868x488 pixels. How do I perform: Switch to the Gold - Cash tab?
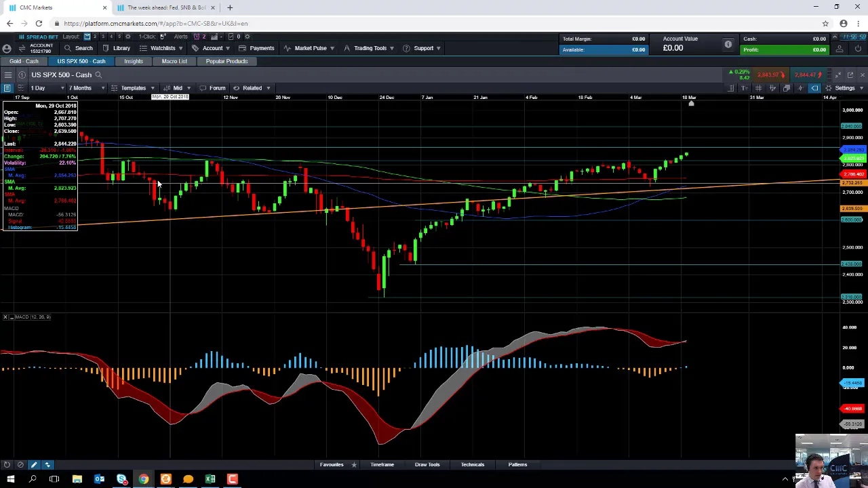(x=24, y=61)
